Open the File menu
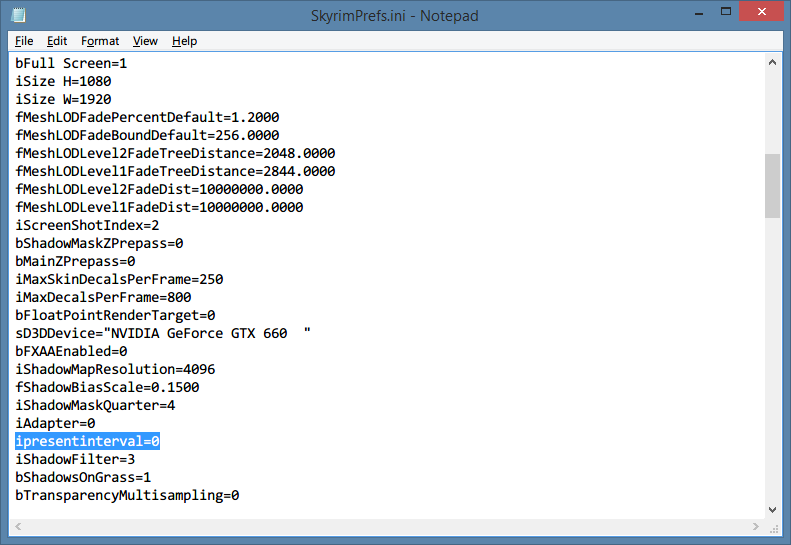The image size is (791, 545). click(x=24, y=41)
